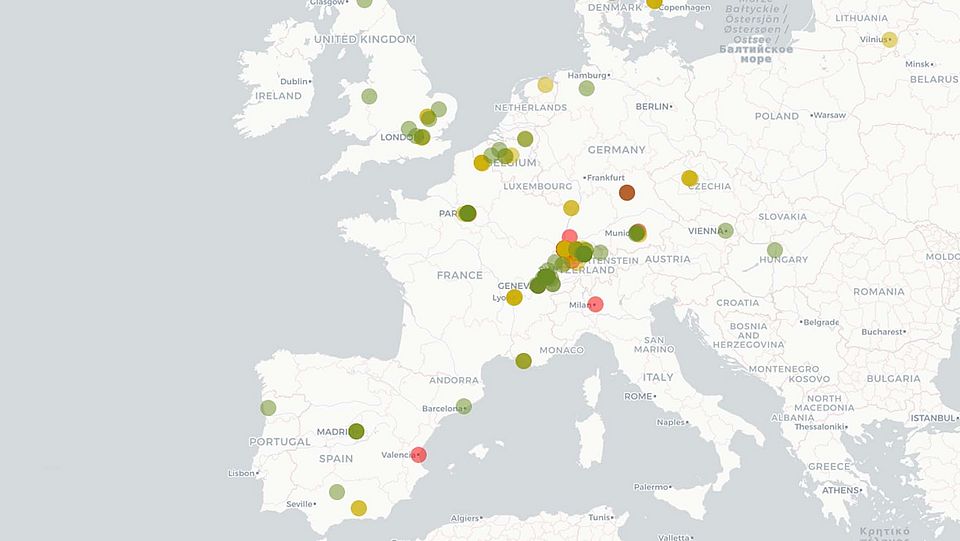Click the yellow marker in northern Netherlands
This screenshot has height=541, width=960.
coord(545,85)
